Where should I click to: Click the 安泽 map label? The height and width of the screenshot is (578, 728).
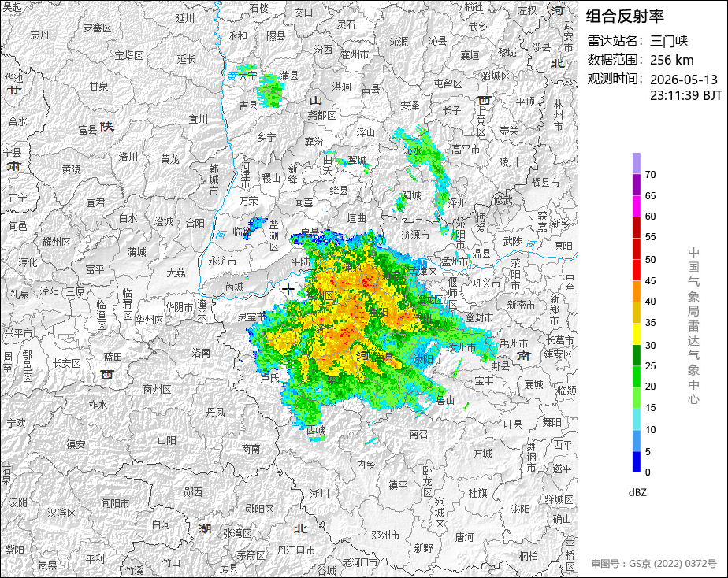[x=410, y=106]
